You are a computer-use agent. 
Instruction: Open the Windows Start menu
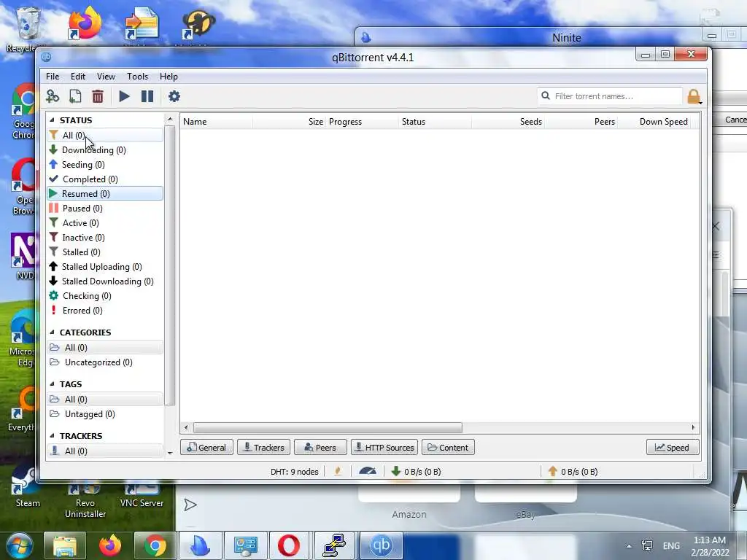pos(19,545)
